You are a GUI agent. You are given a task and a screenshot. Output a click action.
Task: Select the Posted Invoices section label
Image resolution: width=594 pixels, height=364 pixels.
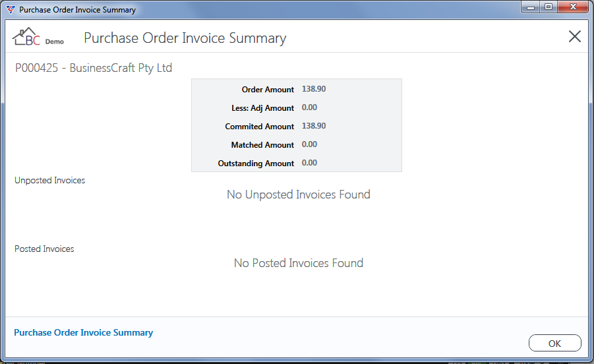[x=44, y=249]
